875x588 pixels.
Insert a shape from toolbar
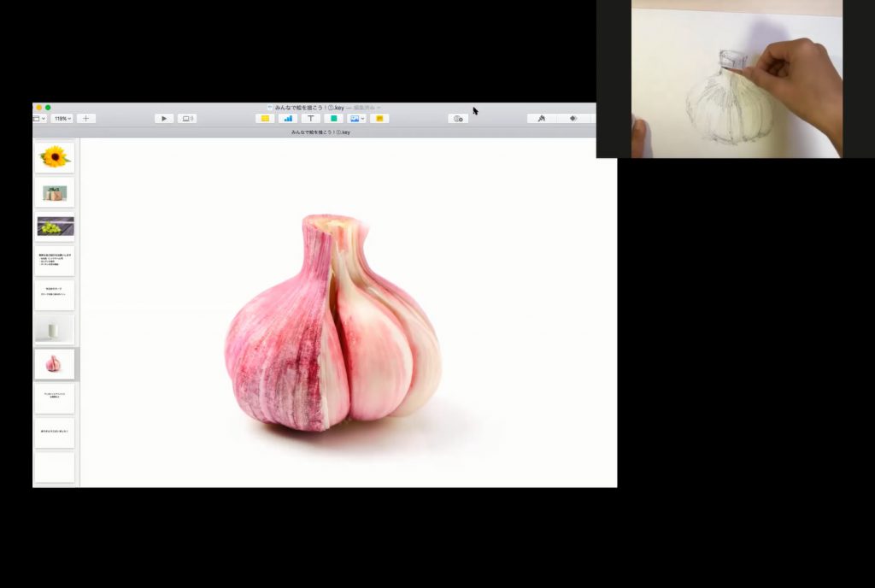[333, 119]
